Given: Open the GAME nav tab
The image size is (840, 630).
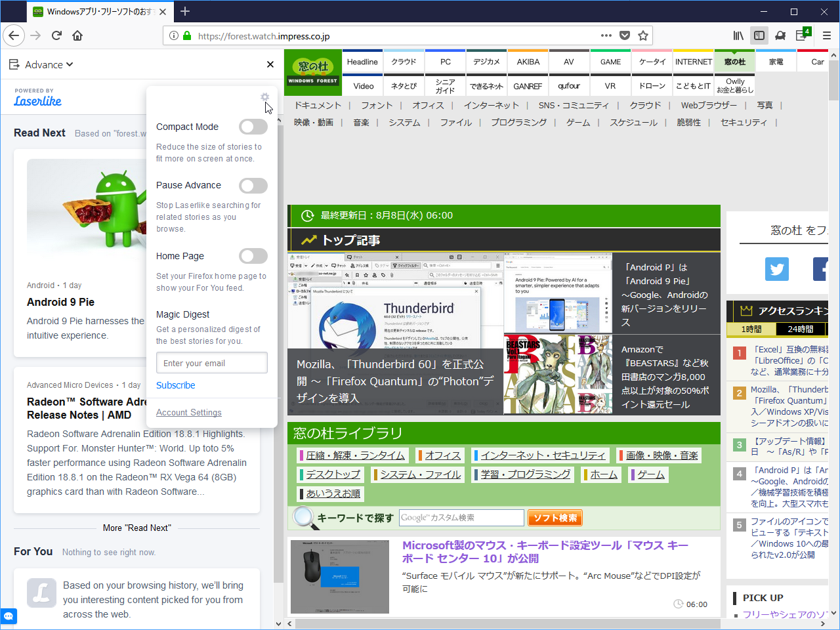Looking at the screenshot, I should (x=610, y=61).
